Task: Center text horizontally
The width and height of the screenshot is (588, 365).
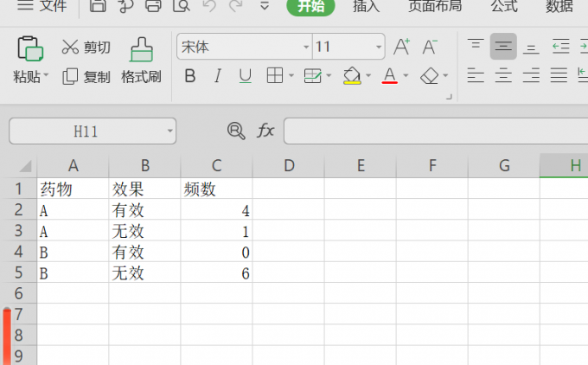Action: point(503,75)
